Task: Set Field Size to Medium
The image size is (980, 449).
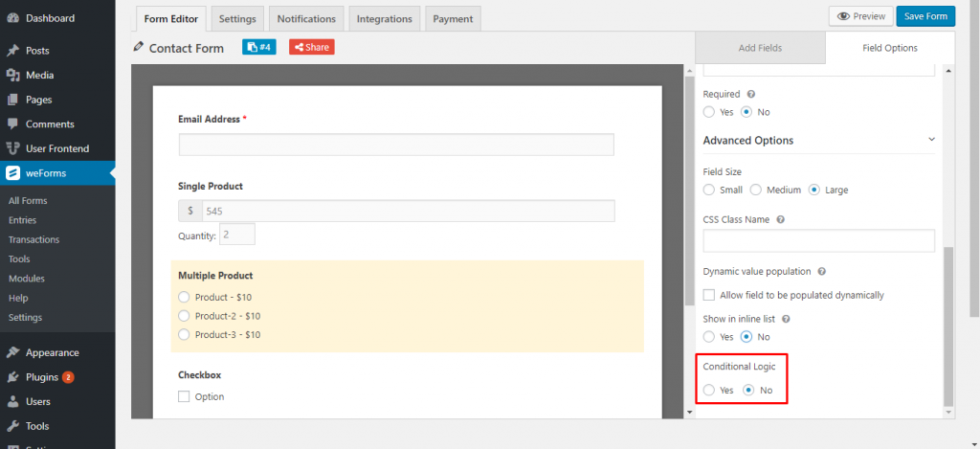Action: click(756, 190)
